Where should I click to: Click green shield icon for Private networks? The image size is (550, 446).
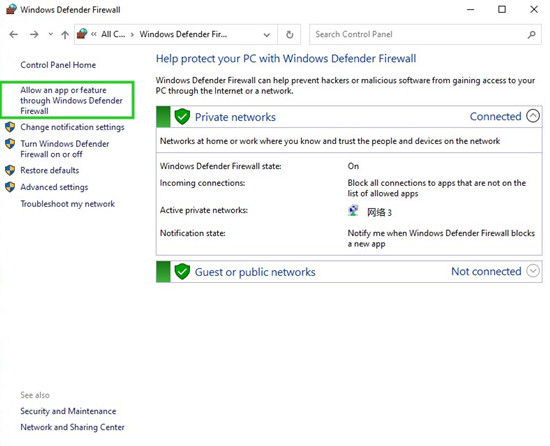pos(182,117)
